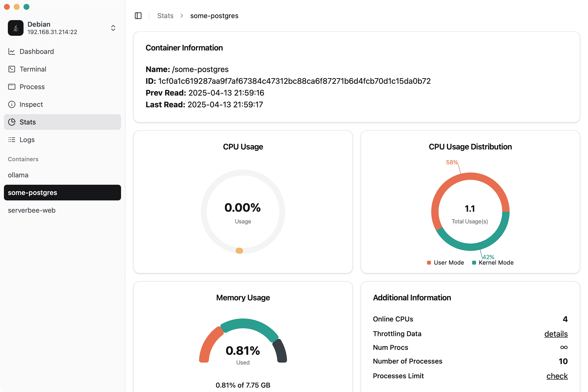Select the serverbee-web container
Viewport: 588px width, 392px height.
pyautogui.click(x=32, y=210)
